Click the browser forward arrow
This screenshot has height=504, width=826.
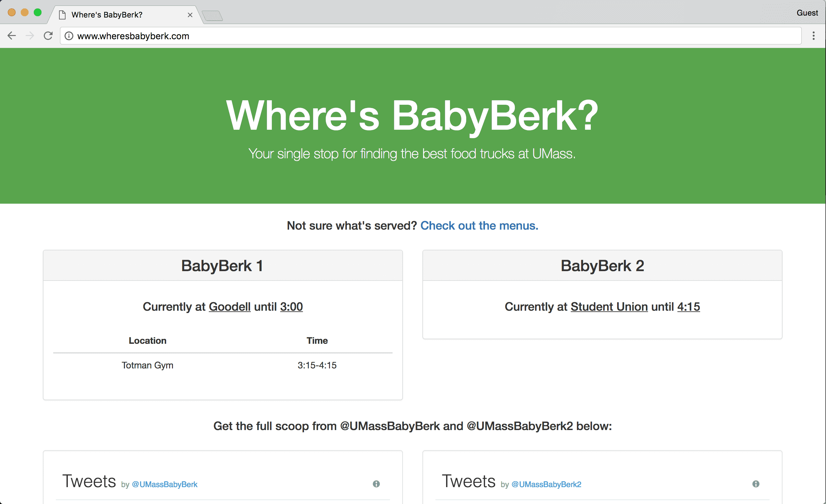coord(30,36)
